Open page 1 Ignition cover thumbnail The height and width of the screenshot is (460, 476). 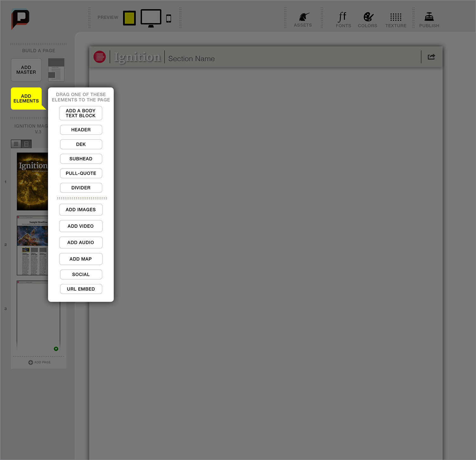point(32,181)
